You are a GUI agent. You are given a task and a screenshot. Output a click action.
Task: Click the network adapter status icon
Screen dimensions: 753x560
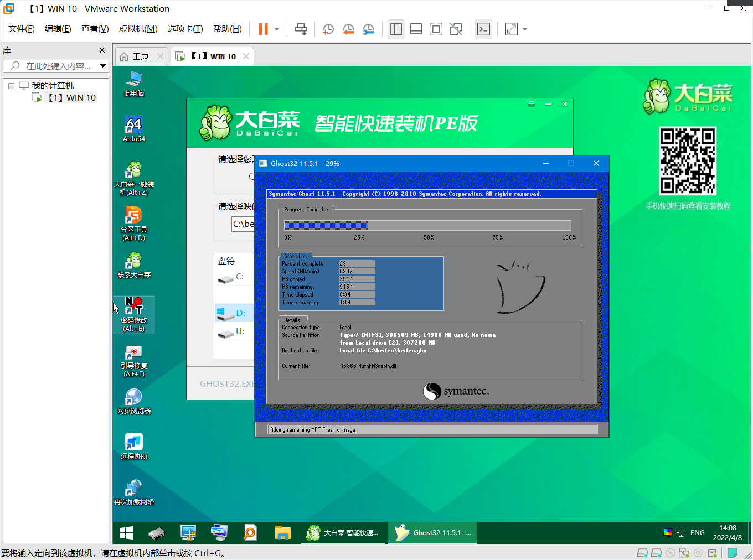pyautogui.click(x=684, y=553)
